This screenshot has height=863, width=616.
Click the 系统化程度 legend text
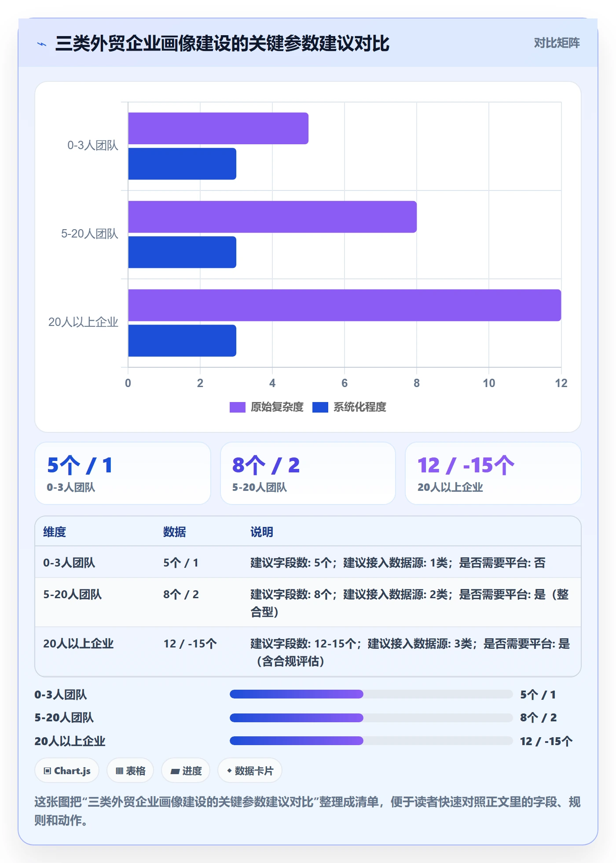[x=359, y=407]
